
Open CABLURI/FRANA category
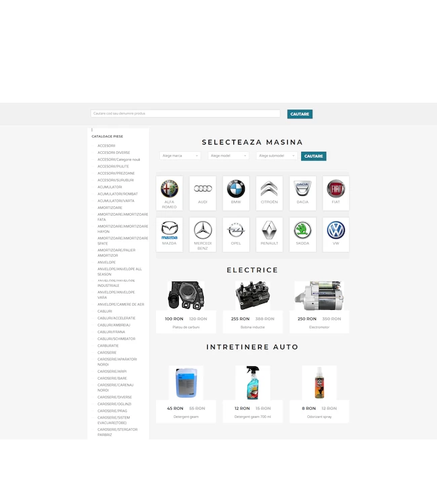[x=111, y=332]
